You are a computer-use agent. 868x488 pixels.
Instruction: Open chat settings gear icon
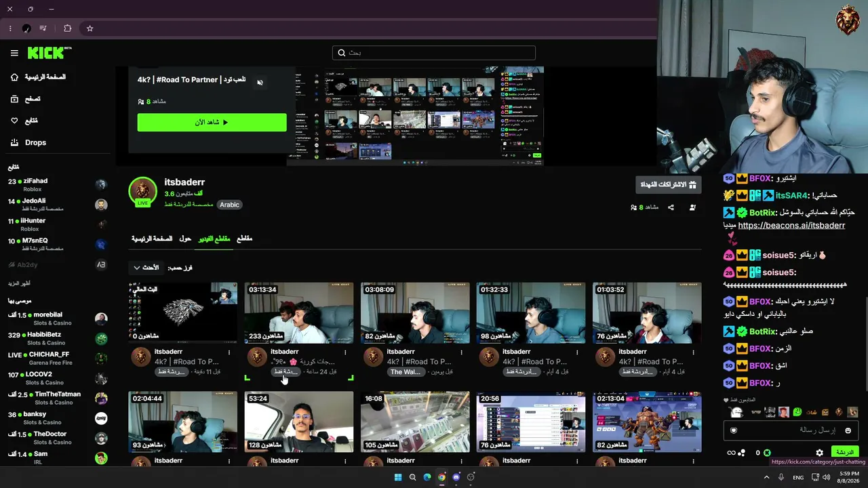(819, 453)
